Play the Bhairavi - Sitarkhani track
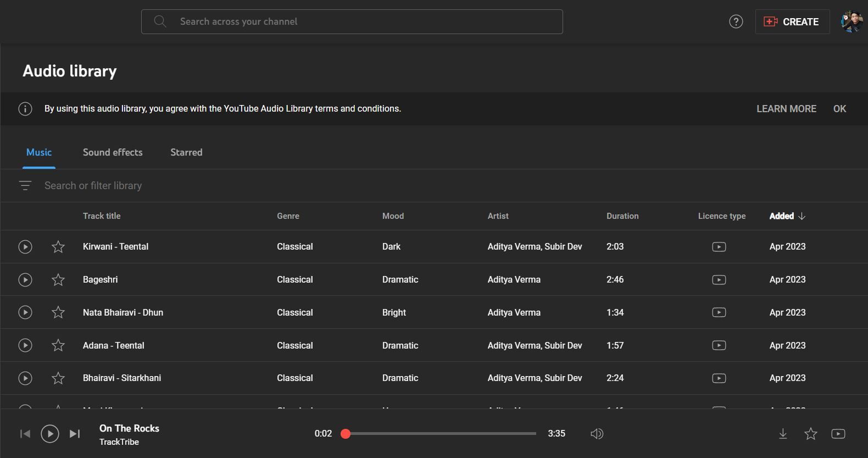 coord(25,378)
